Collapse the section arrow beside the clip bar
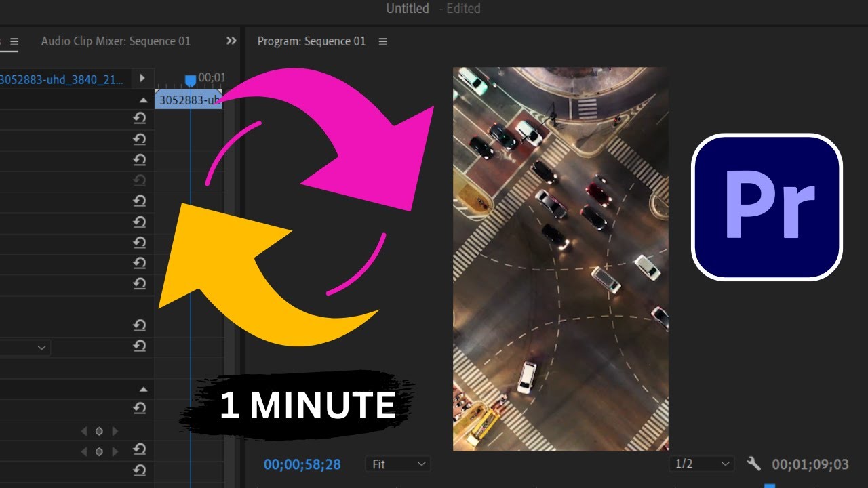This screenshot has height=488, width=868. pyautogui.click(x=143, y=100)
